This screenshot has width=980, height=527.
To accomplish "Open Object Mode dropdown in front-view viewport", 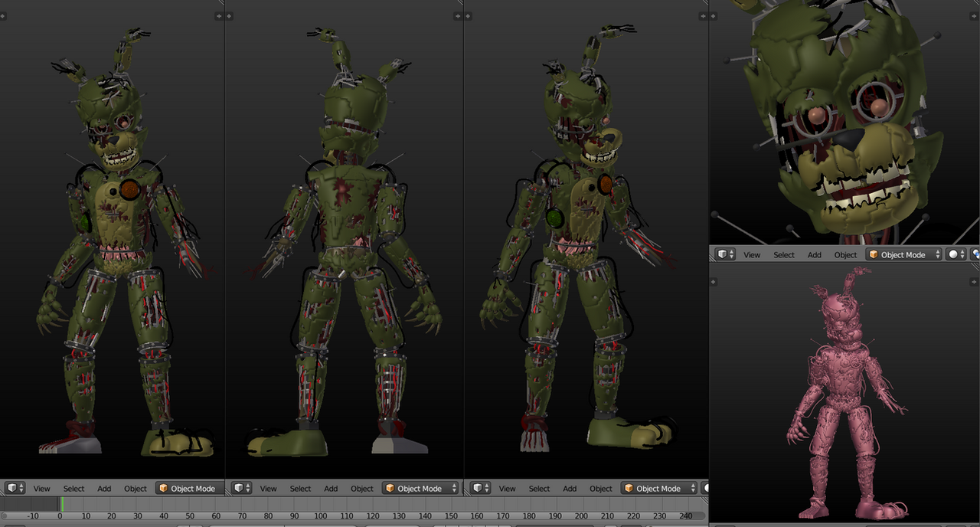I will pyautogui.click(x=189, y=488).
